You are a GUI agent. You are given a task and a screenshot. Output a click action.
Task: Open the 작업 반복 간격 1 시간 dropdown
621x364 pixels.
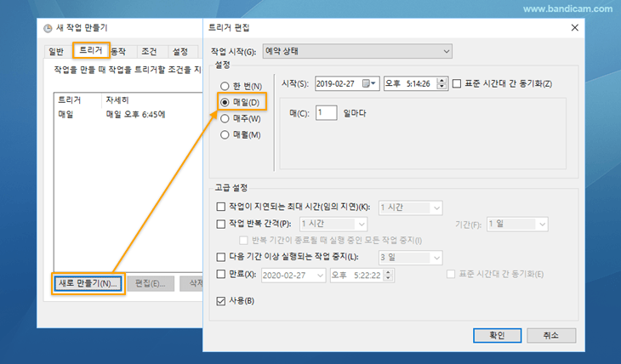[333, 225]
